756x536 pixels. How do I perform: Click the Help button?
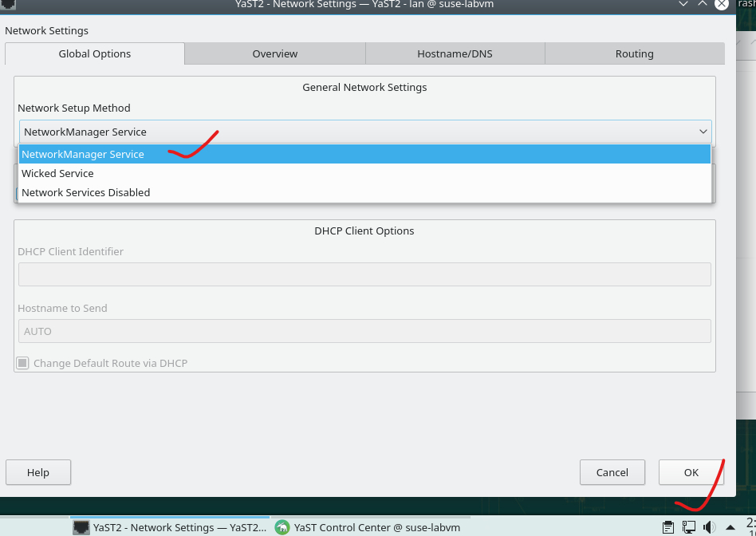(38, 472)
